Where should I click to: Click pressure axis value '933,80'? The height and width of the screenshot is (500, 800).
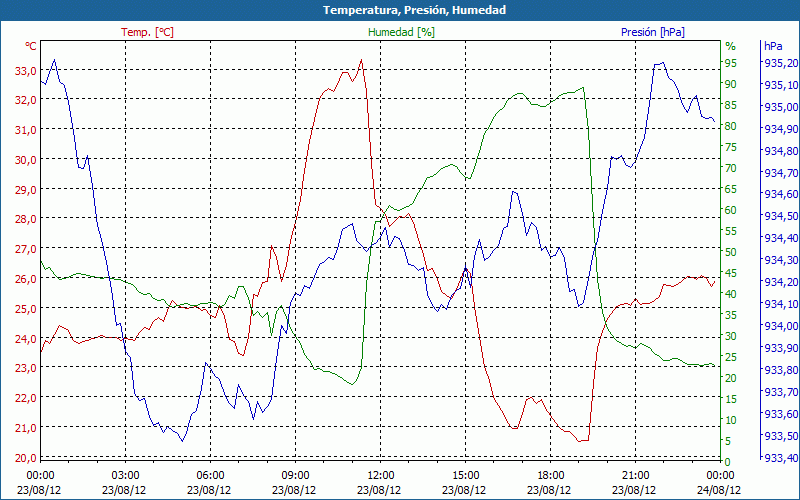[781, 370]
